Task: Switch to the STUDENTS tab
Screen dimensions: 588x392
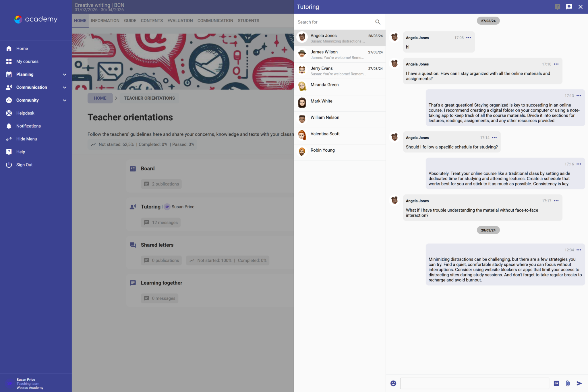Action: click(x=248, y=21)
